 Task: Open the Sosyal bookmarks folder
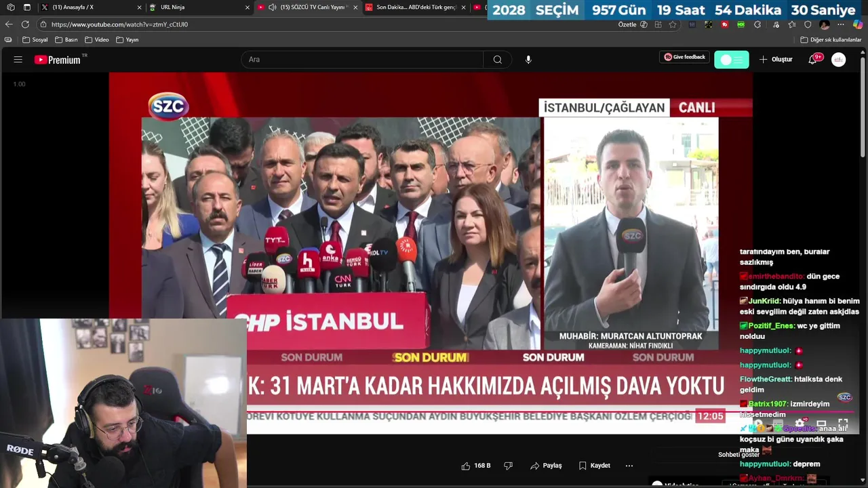(x=35, y=40)
